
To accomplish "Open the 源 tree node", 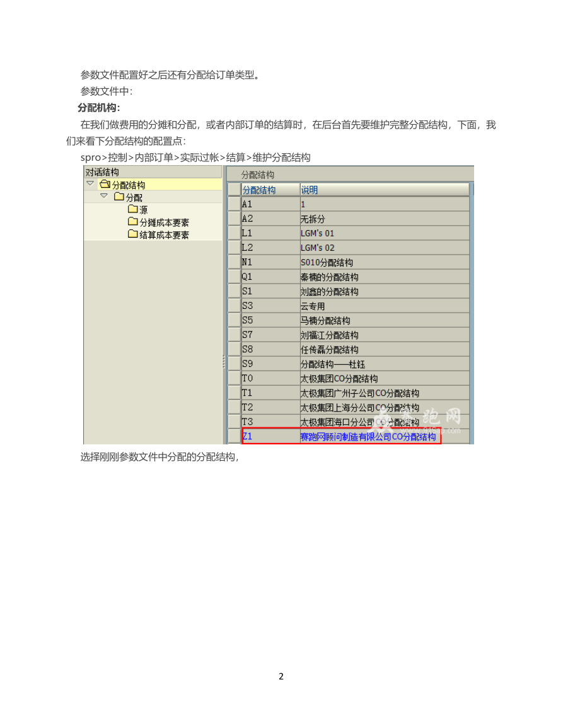I will [x=144, y=210].
